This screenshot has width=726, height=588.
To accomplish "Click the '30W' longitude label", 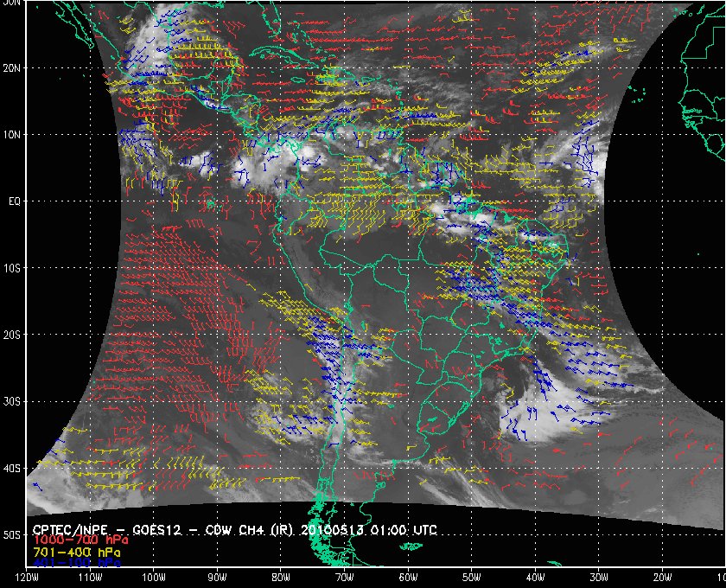I will pos(599,578).
